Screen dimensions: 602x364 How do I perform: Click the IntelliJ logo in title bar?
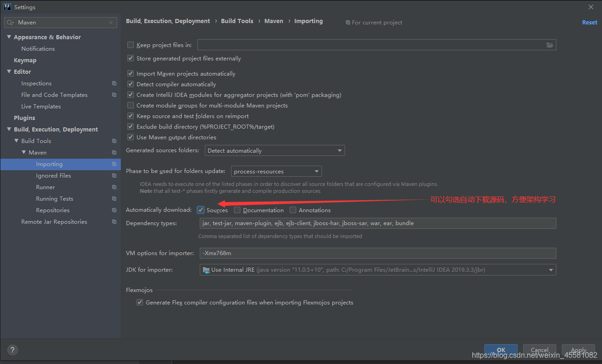[7, 7]
